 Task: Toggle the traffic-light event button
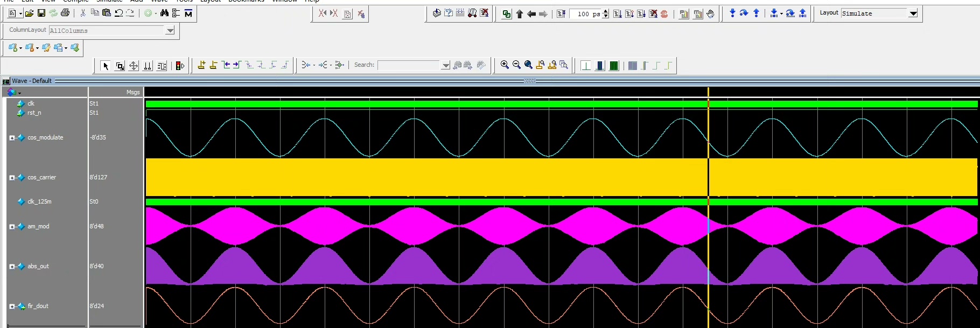(180, 66)
